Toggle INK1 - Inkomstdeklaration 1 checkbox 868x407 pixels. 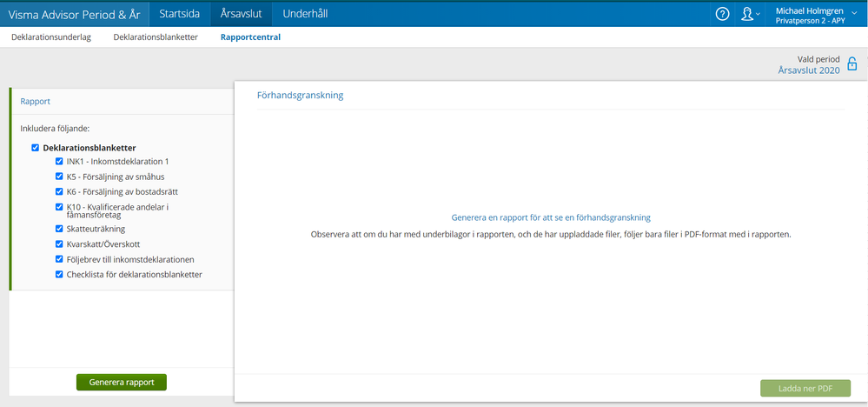[x=59, y=161]
